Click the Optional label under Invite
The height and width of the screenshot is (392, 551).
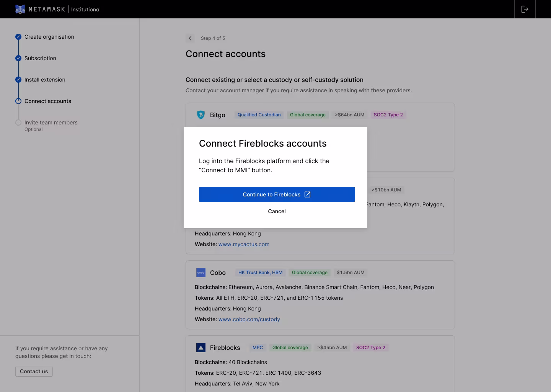pyautogui.click(x=34, y=129)
